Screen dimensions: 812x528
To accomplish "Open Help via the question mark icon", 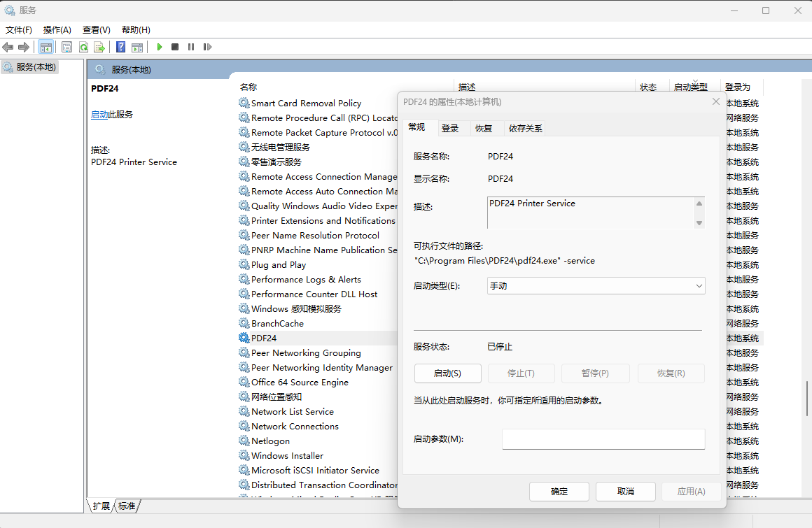I will click(120, 47).
